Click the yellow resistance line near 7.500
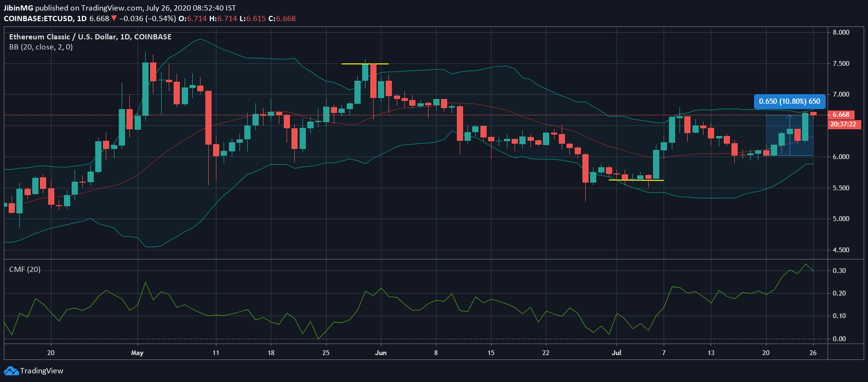The width and height of the screenshot is (868, 382). coord(365,64)
